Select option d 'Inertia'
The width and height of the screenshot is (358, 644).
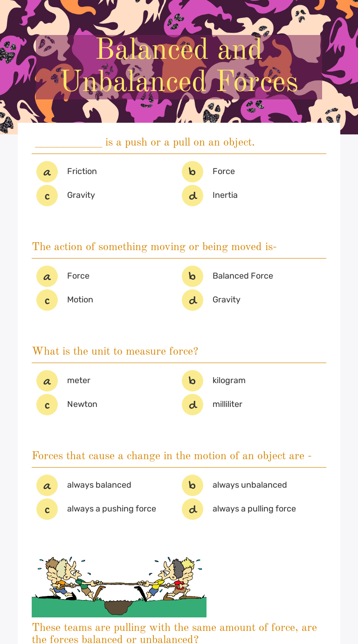tap(193, 196)
